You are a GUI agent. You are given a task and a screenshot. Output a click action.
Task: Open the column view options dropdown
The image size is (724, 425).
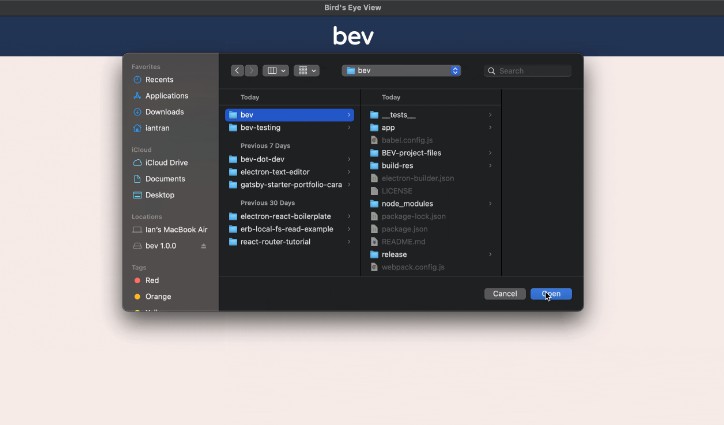point(276,71)
